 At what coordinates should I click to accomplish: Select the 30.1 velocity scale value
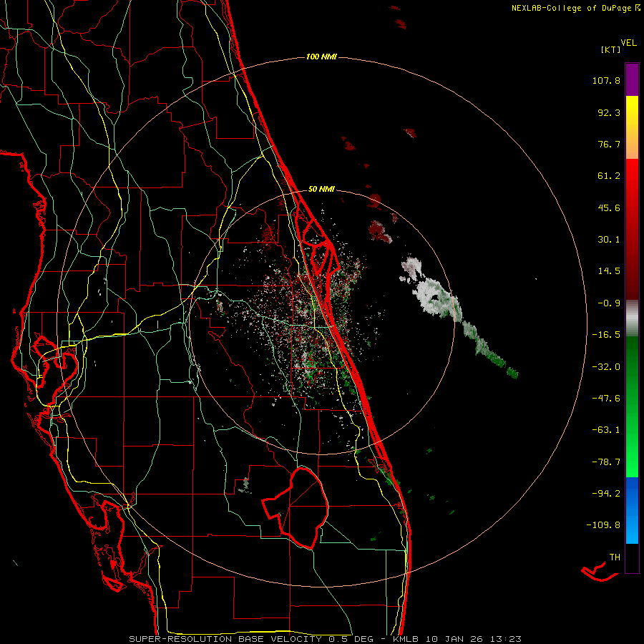coord(609,240)
